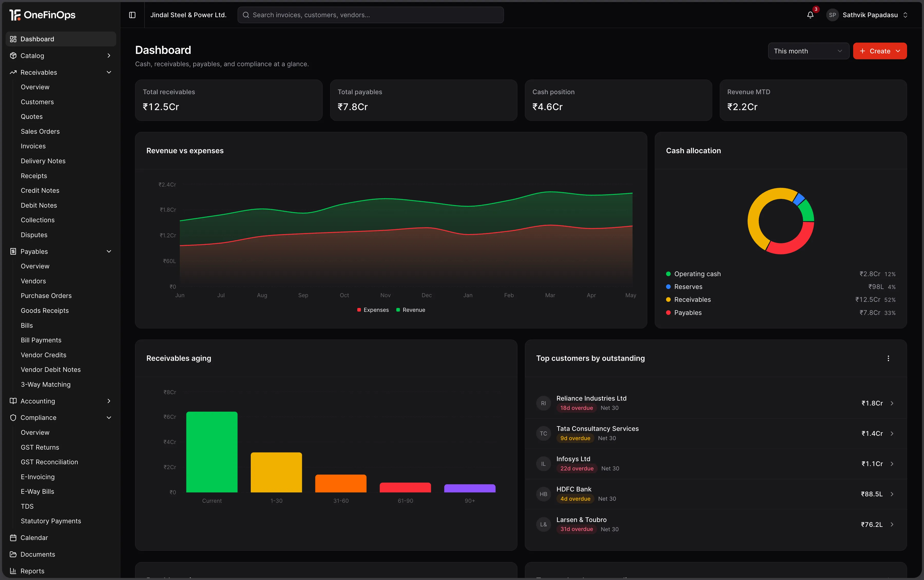Click the orange 31-60 aging bar
Viewport: 924px width, 580px height.
341,483
